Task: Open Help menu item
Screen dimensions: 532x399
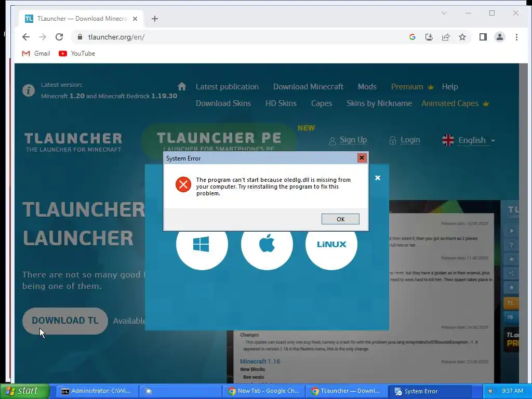Action: (450, 87)
